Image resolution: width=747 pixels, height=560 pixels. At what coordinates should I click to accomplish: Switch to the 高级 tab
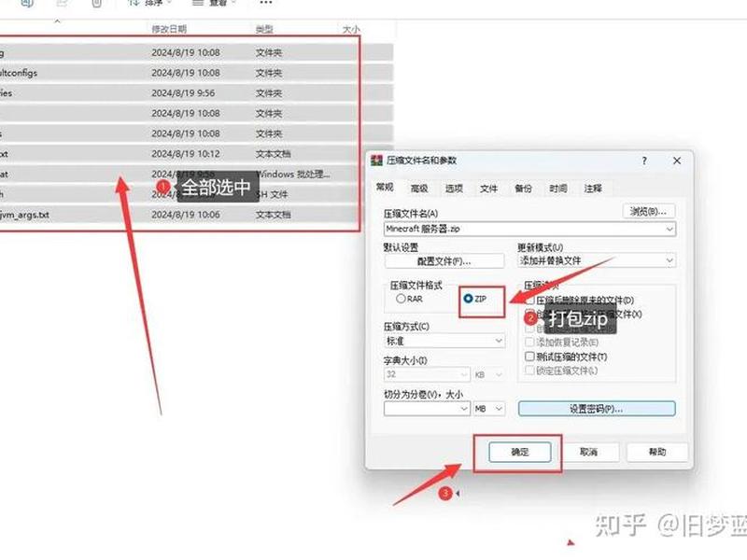419,189
